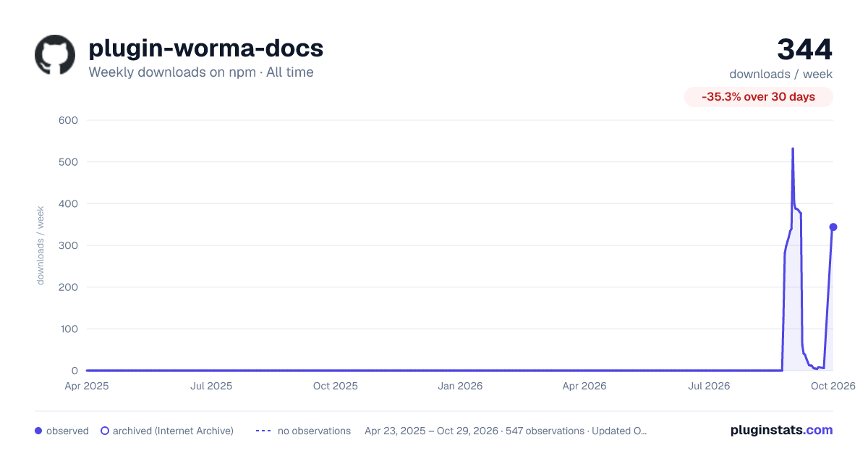This screenshot has width=868, height=456.
Task: Click the 'downloads / week' label under 344
Action: (781, 74)
